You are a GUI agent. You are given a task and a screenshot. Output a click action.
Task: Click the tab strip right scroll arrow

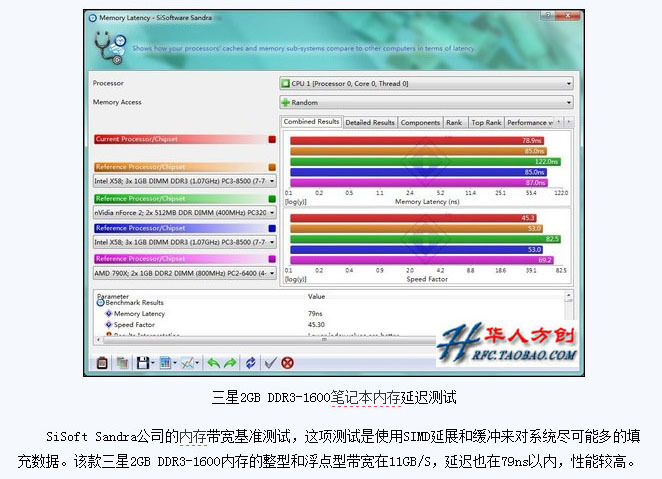click(569, 122)
